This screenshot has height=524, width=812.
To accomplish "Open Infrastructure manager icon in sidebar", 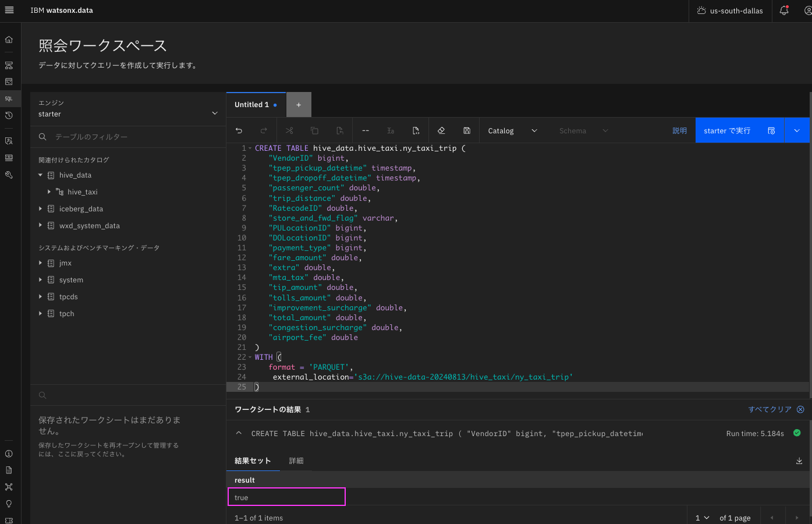I will [9, 65].
